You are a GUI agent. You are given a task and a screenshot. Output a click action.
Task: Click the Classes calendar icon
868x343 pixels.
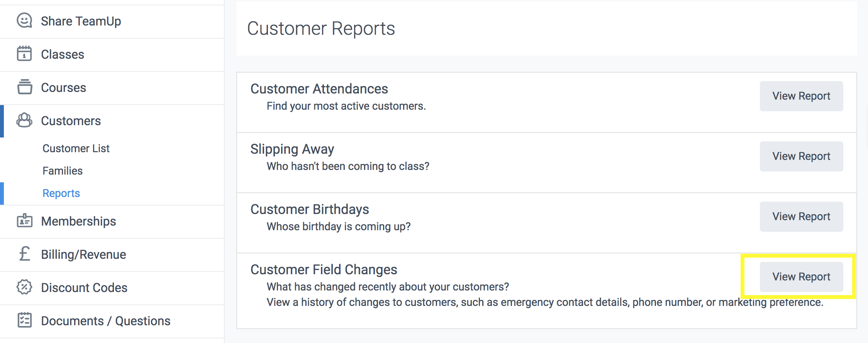(x=24, y=54)
